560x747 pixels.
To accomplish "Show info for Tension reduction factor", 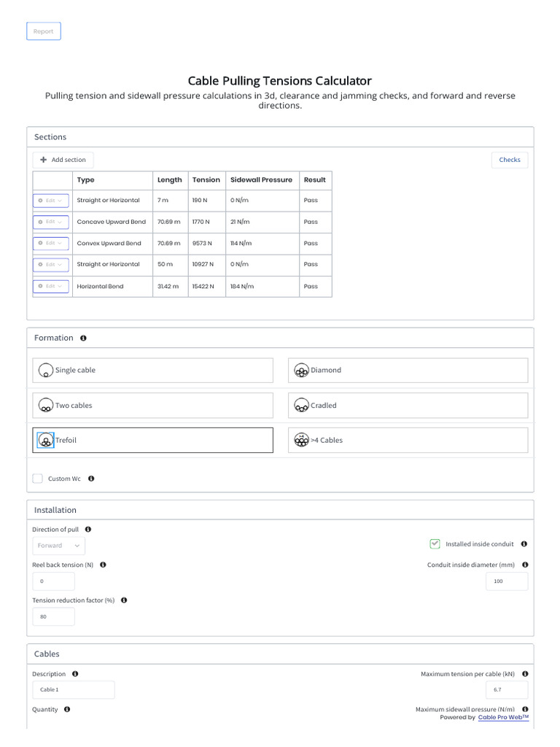I will pyautogui.click(x=124, y=600).
